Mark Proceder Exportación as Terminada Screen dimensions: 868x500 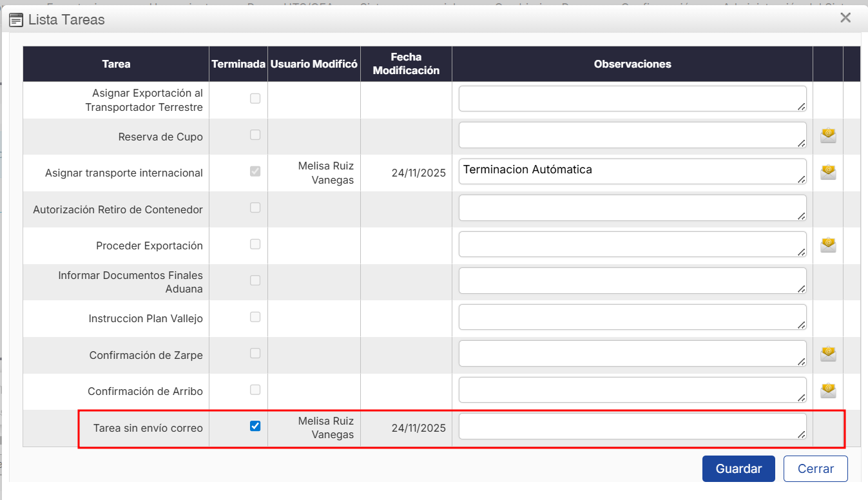pos(255,244)
